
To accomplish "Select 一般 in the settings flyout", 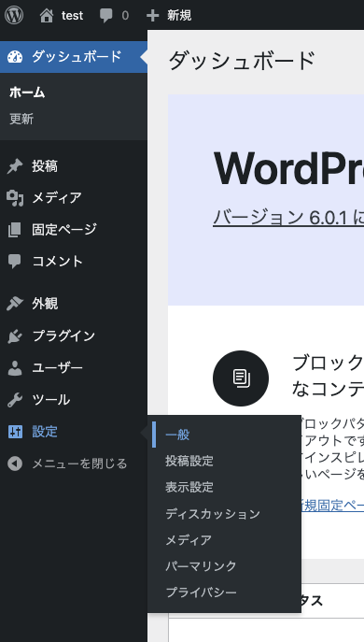I will [177, 435].
